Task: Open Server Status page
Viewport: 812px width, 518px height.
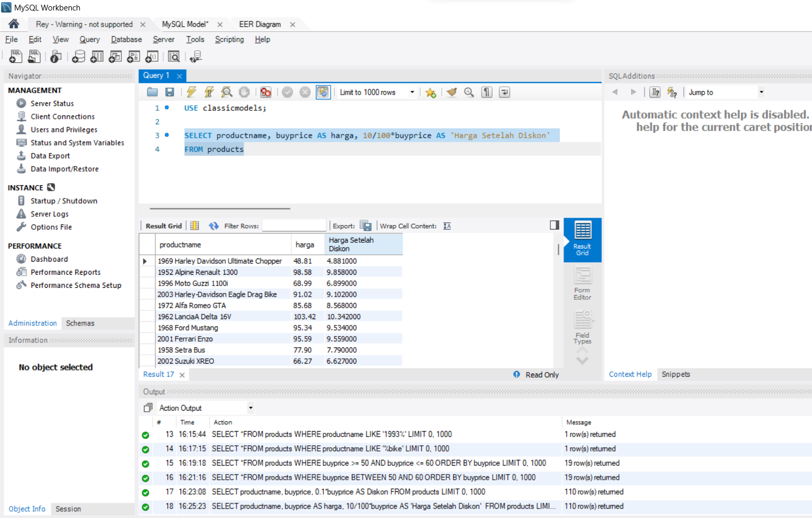Action: coord(52,104)
